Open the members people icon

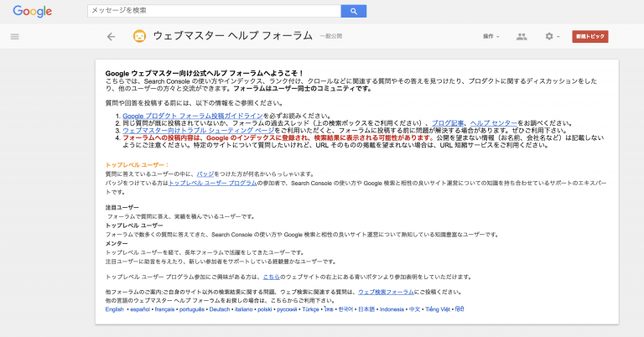point(522,37)
